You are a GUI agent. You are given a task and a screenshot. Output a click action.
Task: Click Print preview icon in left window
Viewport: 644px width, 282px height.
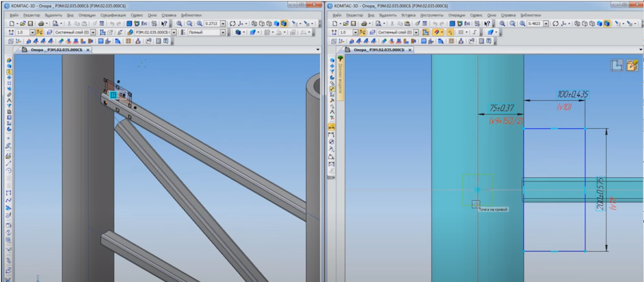55,24
